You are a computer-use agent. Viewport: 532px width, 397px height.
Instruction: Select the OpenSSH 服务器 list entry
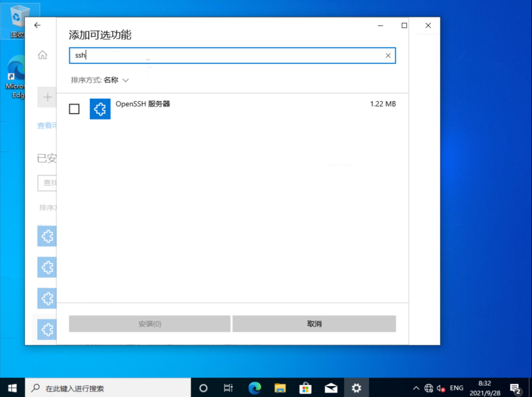pos(143,104)
